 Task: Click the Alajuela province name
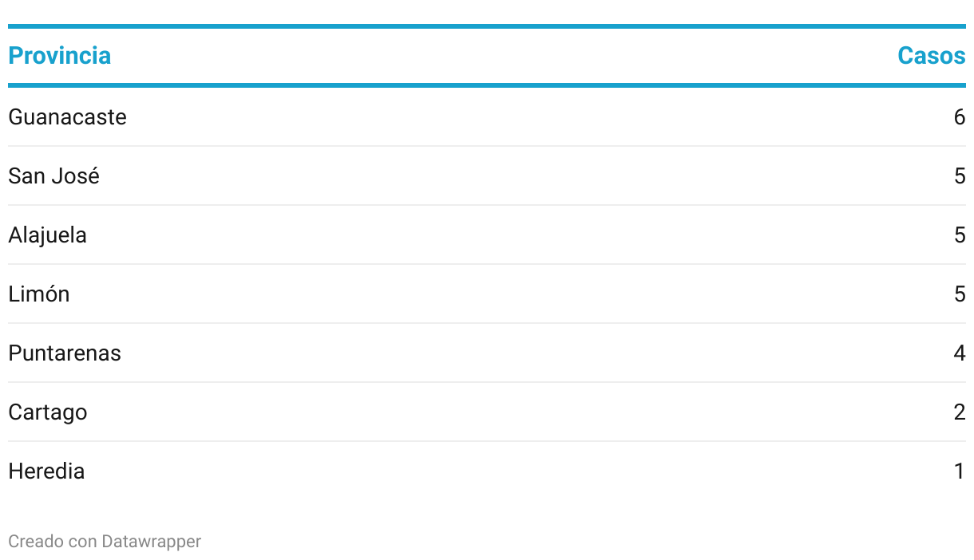(x=47, y=235)
